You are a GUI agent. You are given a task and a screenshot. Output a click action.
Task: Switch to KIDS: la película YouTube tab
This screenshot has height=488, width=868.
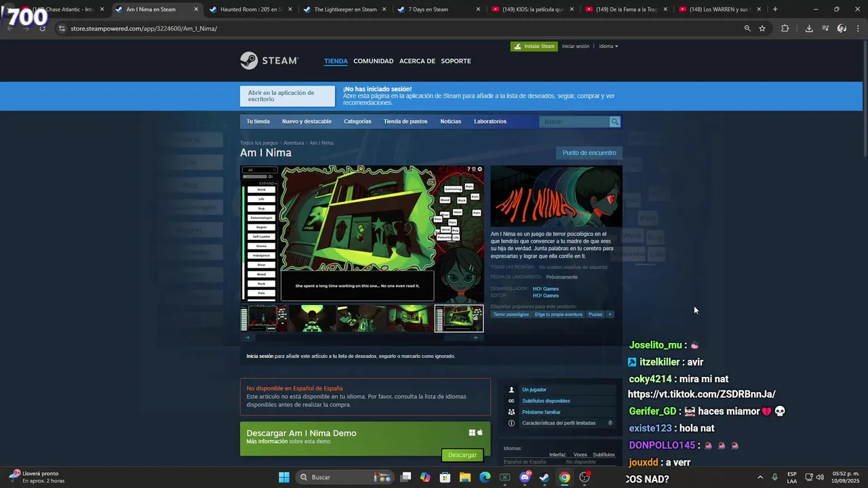coord(532,9)
